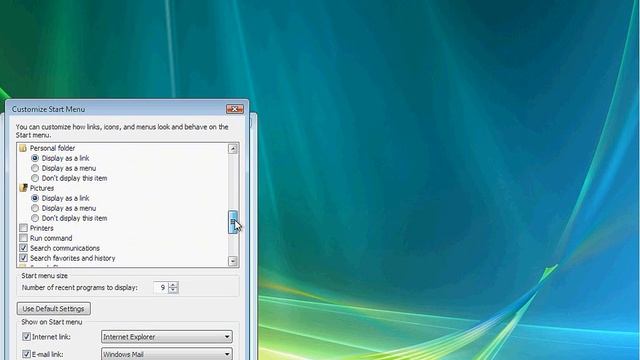640x360 pixels.
Task: Enable the Run command checkbox
Action: [x=24, y=238]
